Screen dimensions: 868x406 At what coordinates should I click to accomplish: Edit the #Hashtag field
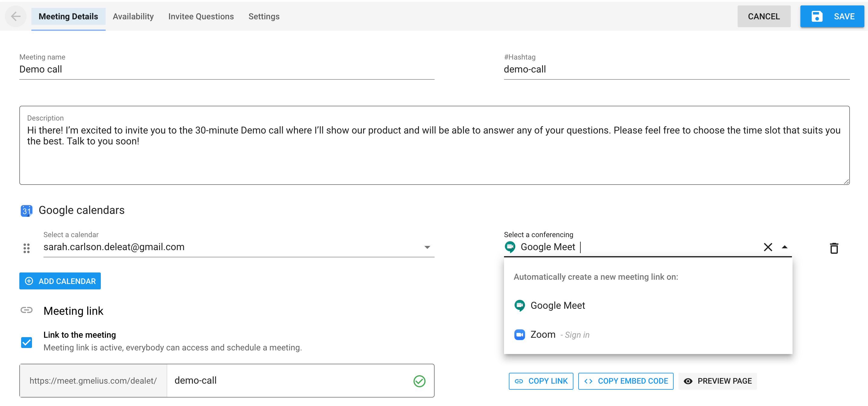(676, 69)
